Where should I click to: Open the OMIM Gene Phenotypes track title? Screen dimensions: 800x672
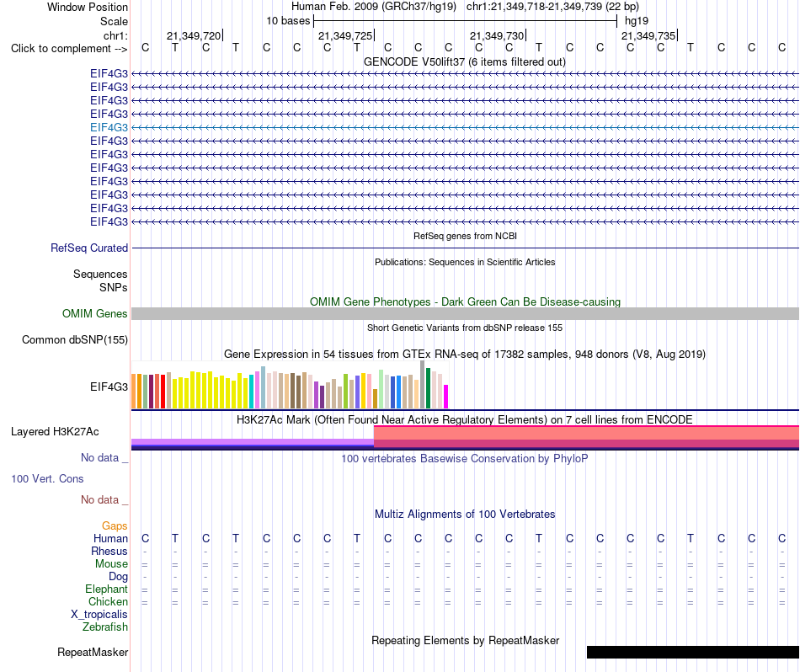[x=465, y=301]
